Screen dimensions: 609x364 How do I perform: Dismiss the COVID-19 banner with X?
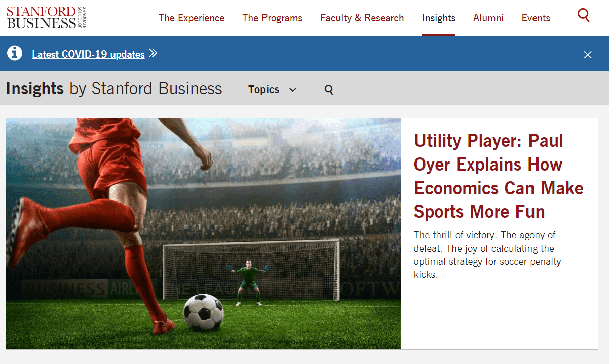[588, 55]
